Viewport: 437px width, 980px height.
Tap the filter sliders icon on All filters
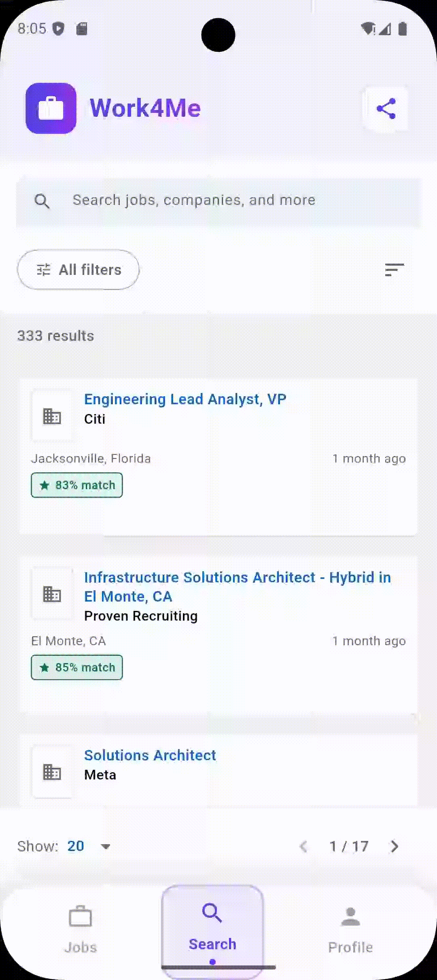[44, 270]
